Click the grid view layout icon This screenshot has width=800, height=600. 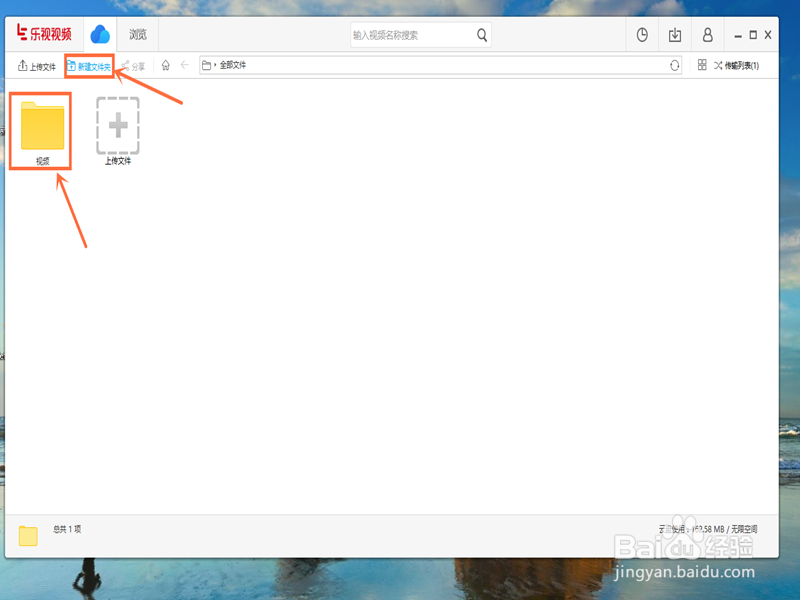[x=702, y=64]
